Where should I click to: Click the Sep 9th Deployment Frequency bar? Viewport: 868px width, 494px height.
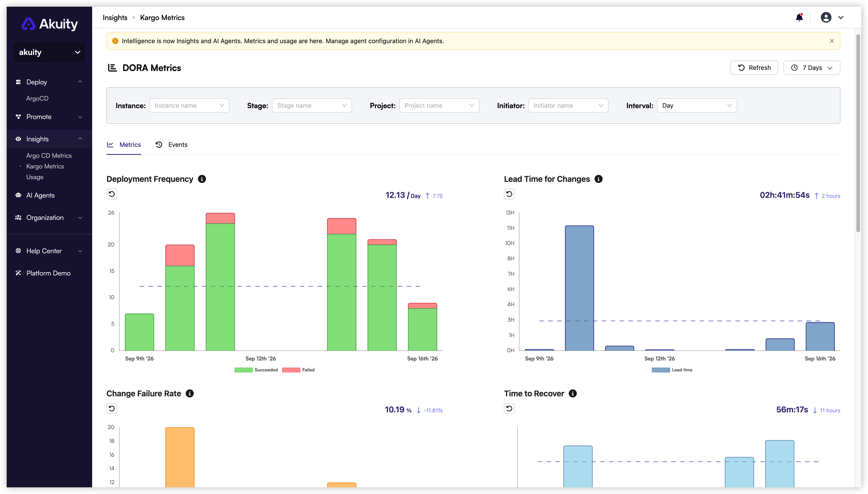tap(140, 332)
